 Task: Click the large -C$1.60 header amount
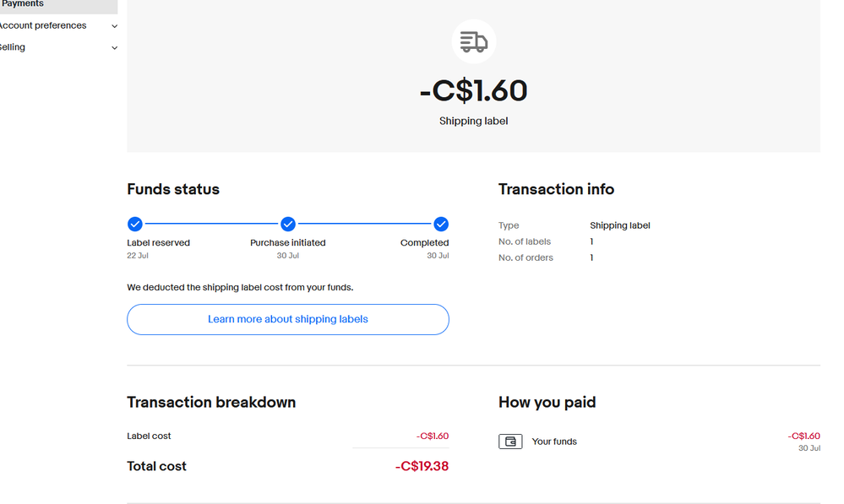click(473, 91)
